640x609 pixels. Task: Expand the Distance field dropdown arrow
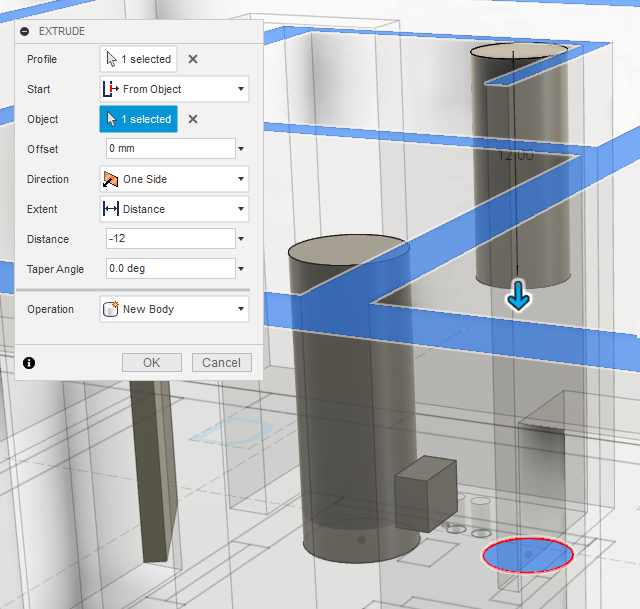click(241, 239)
